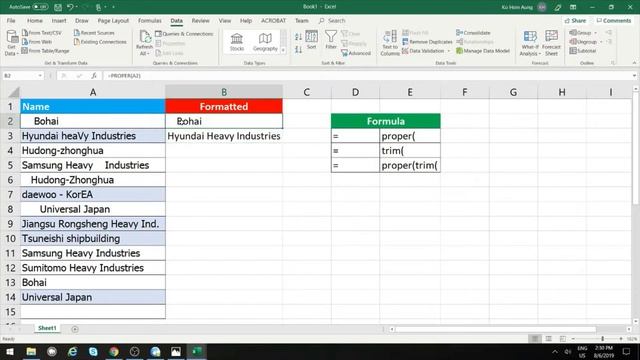Screen dimensions: 640x360
Task: Click cell "proper(trim("
Action: [410, 165]
